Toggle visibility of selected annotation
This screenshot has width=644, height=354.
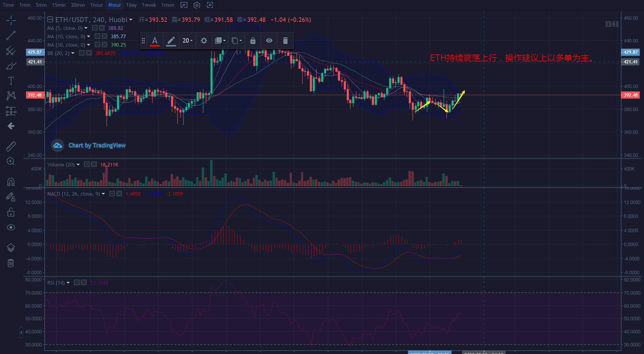point(269,41)
